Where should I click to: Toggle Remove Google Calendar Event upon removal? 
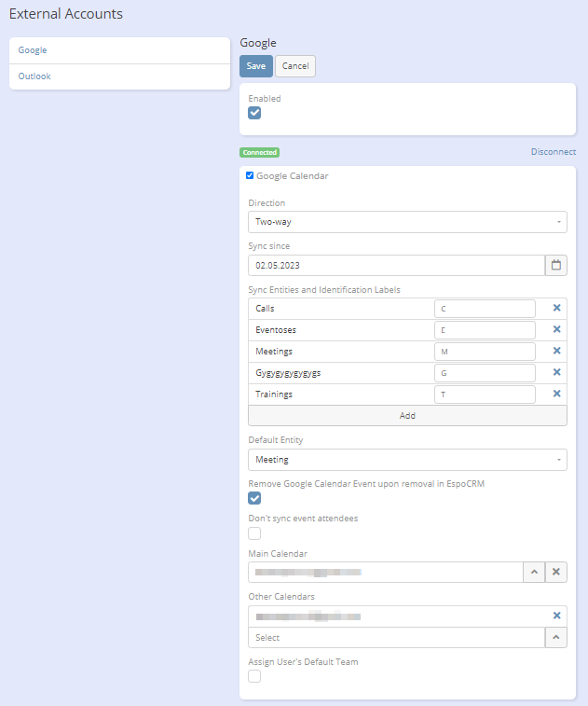254,498
